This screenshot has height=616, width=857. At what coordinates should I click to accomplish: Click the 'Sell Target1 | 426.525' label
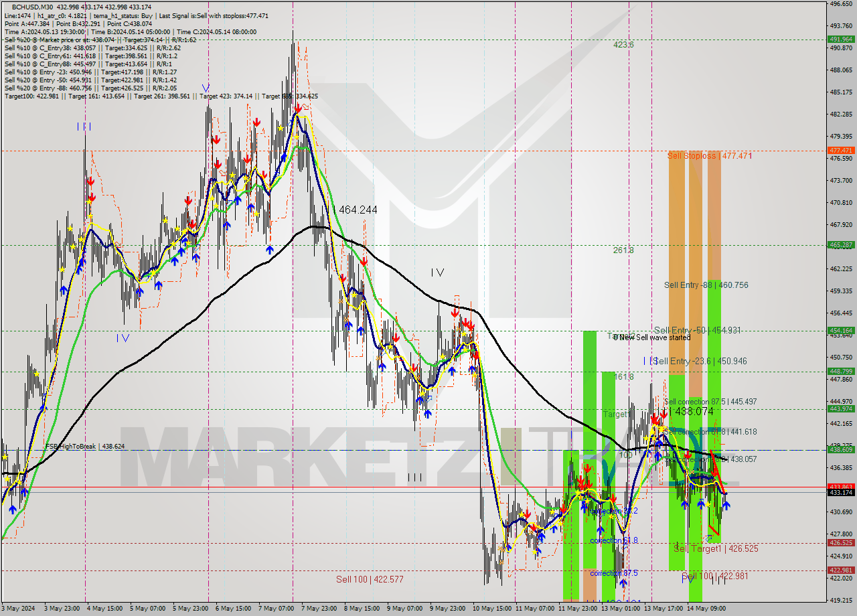[716, 548]
